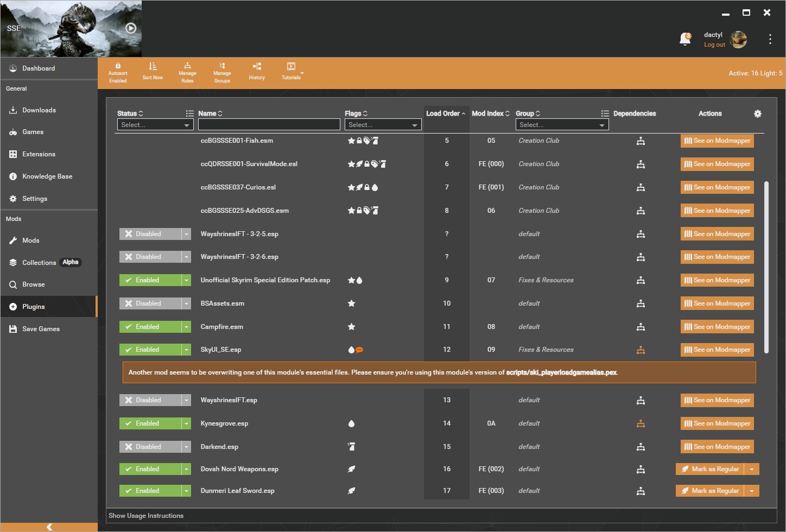Expand the arrow beside Mark as Regular for Dovah Nord Weapons

point(752,468)
